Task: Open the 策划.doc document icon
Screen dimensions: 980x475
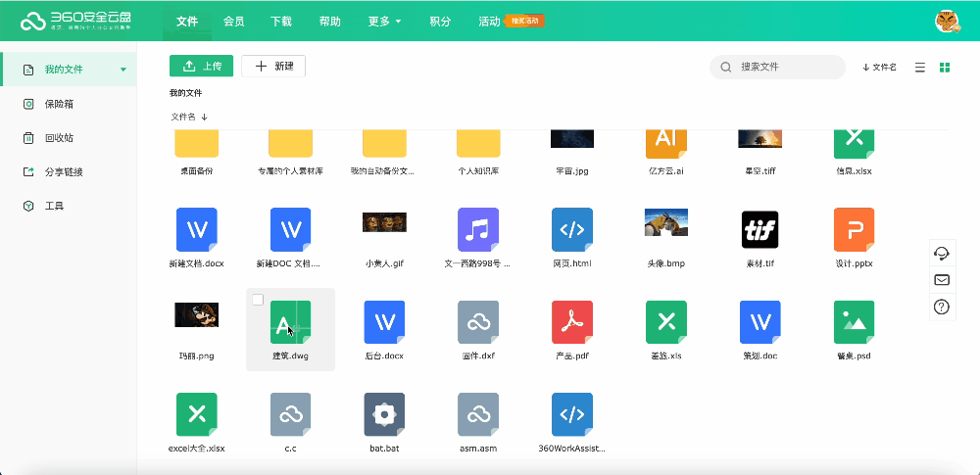Action: [x=760, y=322]
